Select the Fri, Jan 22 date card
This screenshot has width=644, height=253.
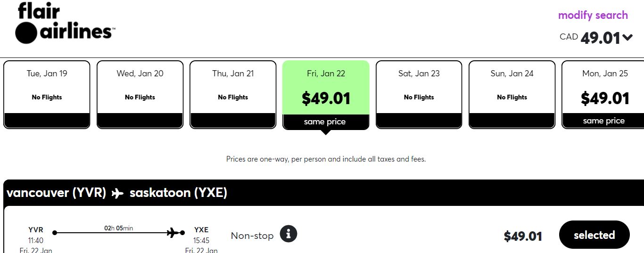326,95
